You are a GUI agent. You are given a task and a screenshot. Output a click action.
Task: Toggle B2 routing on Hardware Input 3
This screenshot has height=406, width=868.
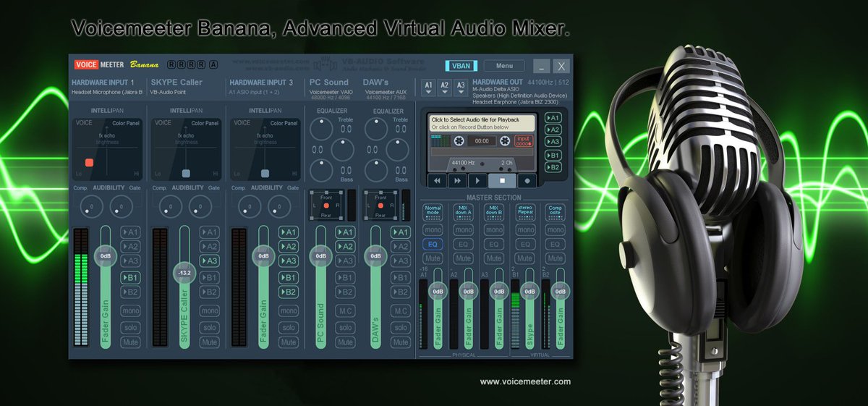click(x=288, y=292)
